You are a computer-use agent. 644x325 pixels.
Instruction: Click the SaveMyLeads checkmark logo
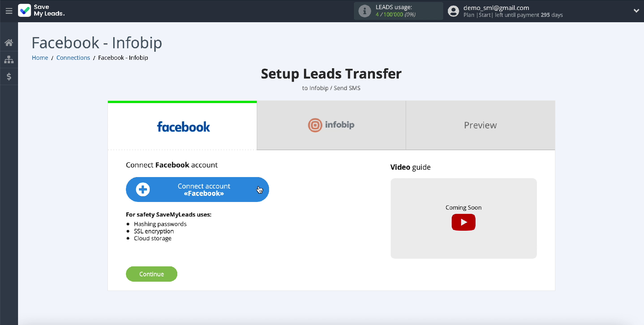[x=25, y=10]
